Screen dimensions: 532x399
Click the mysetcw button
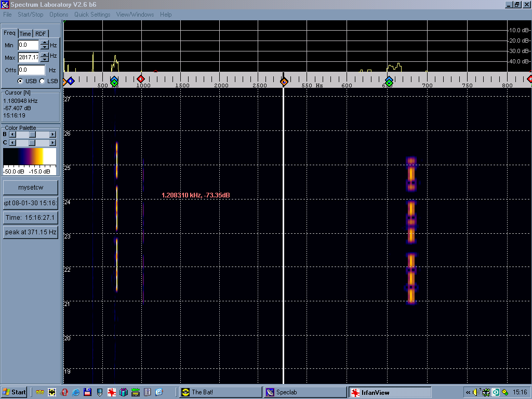click(31, 188)
